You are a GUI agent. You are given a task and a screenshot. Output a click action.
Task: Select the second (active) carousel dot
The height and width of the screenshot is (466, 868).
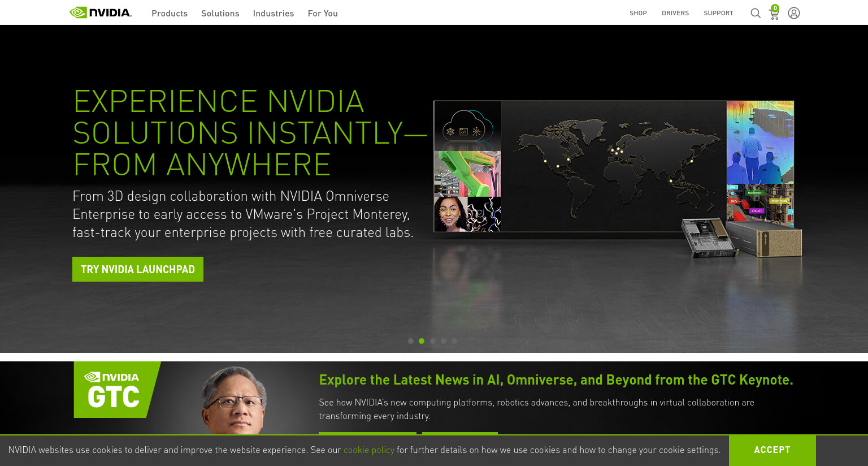pos(422,341)
